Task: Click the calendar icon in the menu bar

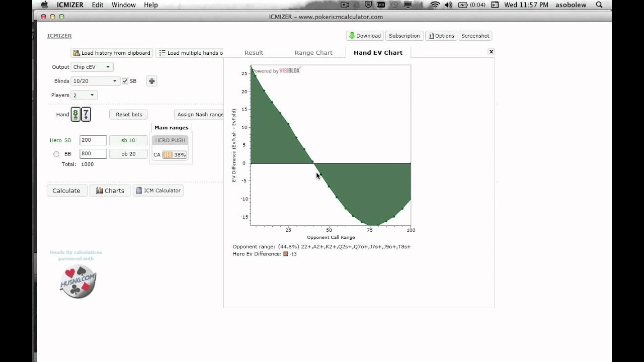Action: 495,5
